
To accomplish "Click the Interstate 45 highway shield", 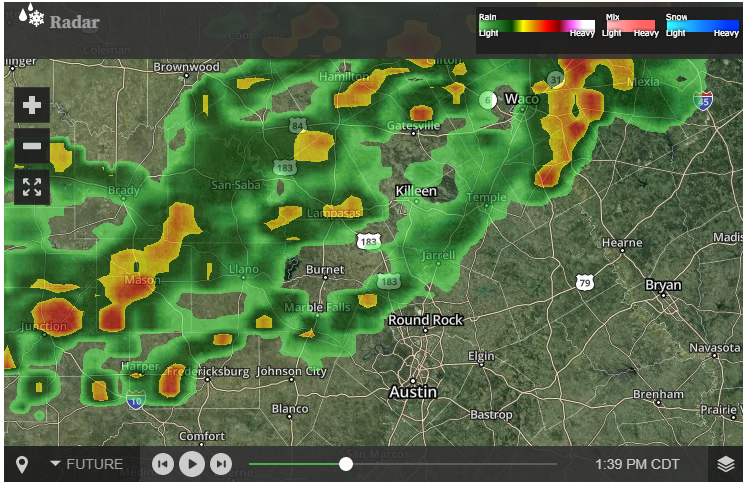I will pyautogui.click(x=703, y=101).
